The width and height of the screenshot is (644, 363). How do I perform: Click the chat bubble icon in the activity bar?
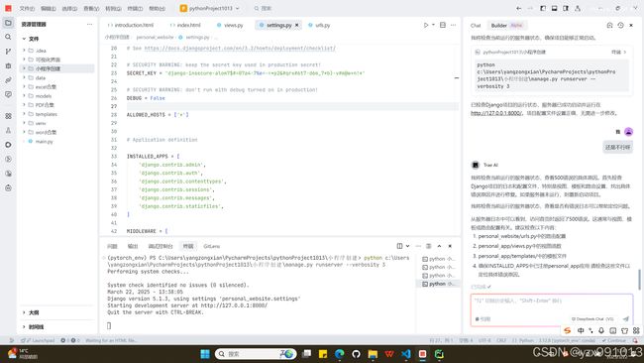pyautogui.click(x=8, y=94)
